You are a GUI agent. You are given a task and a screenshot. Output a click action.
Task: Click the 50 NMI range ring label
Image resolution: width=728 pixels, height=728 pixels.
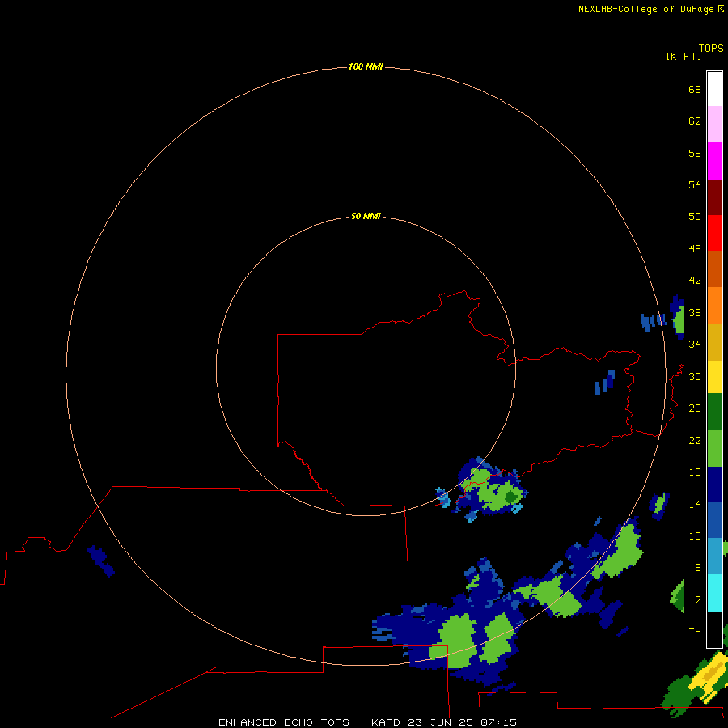(366, 216)
